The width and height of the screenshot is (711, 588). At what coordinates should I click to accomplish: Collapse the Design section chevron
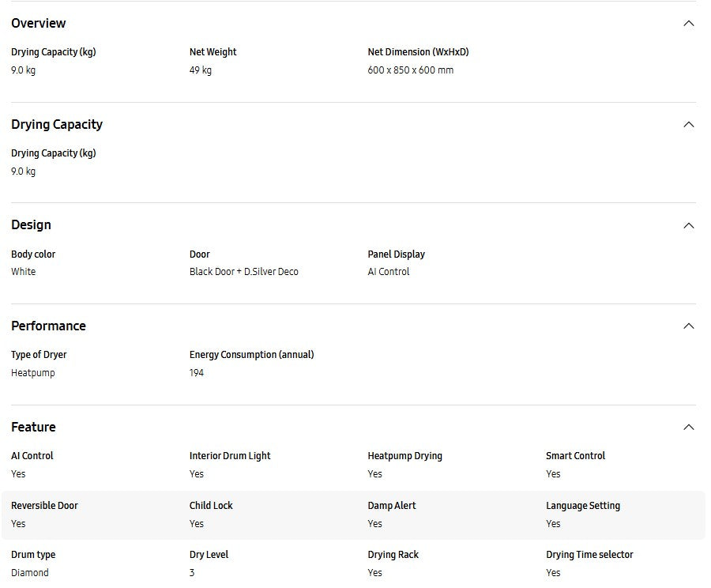tap(688, 225)
